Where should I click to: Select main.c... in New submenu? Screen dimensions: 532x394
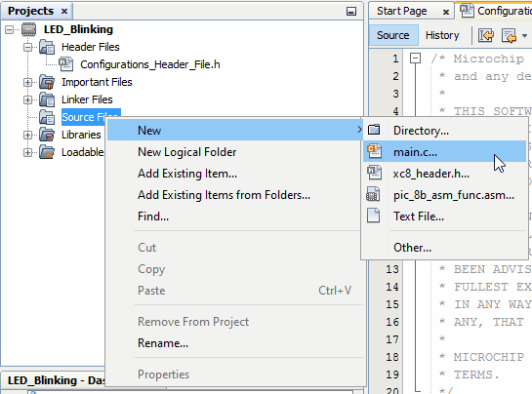444,151
